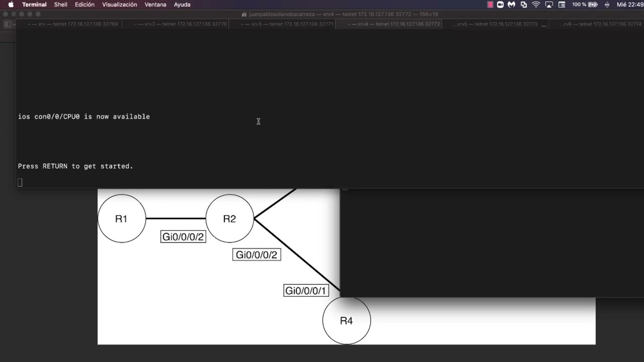Click the sidebar toggle icon in background window
Screen dimensions: 644x362
[8, 24]
